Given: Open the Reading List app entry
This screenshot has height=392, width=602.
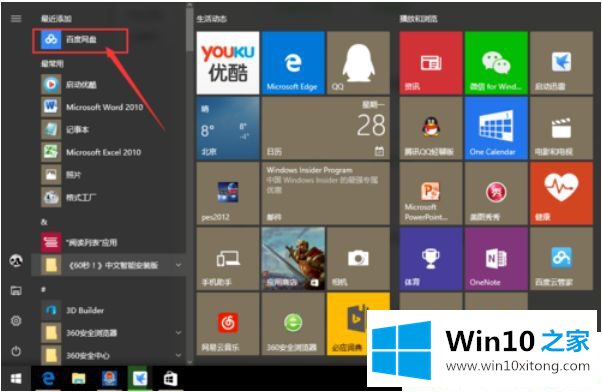Looking at the screenshot, I should pos(108,242).
